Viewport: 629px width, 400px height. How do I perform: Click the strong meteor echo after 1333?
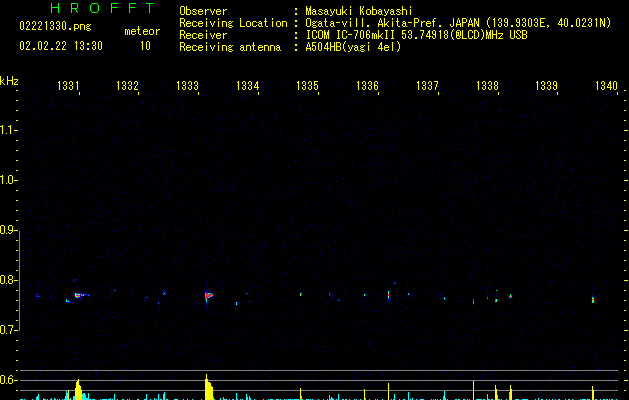(208, 296)
